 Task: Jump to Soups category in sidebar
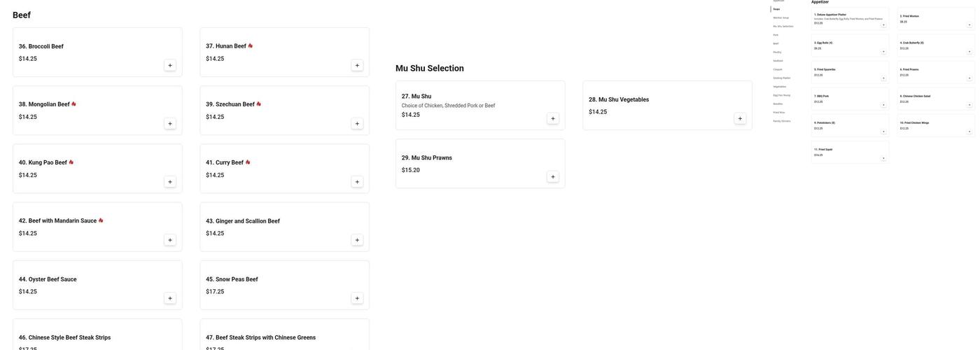coord(776,9)
